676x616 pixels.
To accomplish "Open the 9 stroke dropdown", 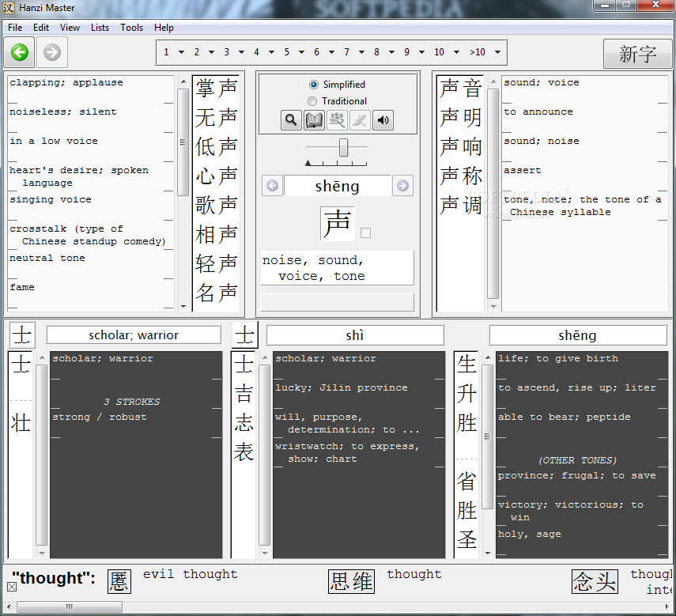I will click(421, 52).
